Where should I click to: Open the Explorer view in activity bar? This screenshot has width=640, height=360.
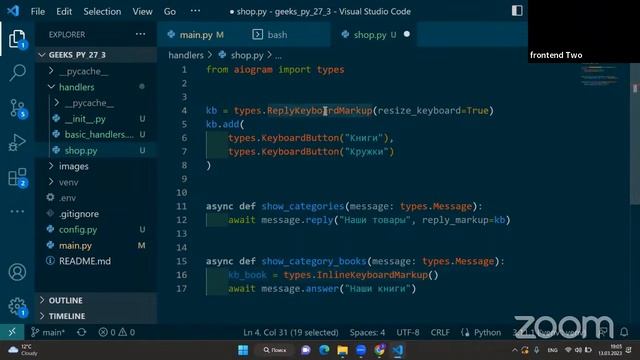point(17,39)
